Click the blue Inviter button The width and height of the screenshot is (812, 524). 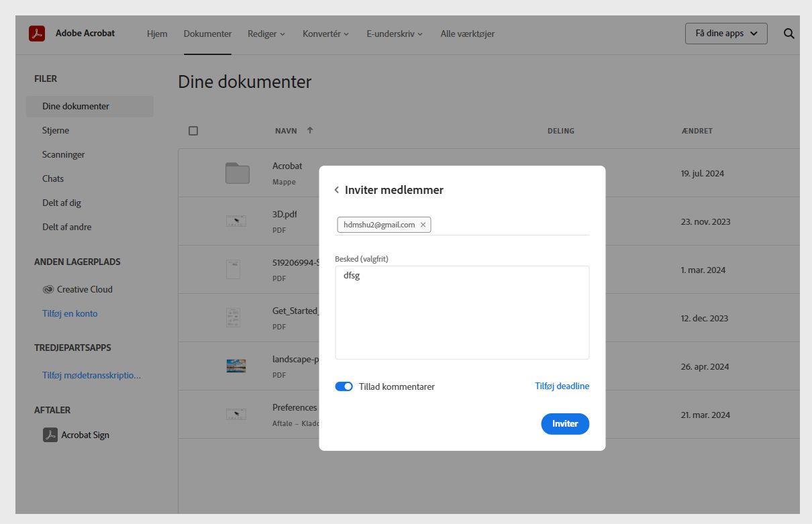click(x=565, y=423)
